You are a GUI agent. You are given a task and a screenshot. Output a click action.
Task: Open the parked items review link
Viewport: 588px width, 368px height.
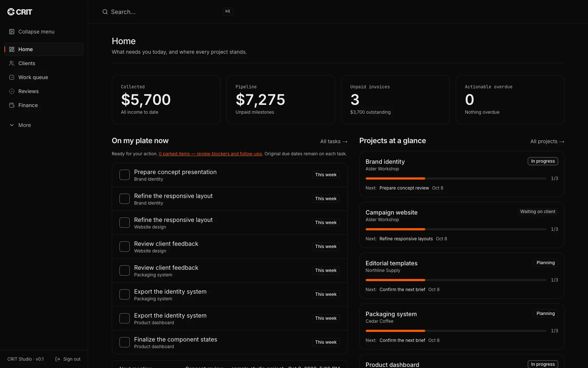[210, 154]
